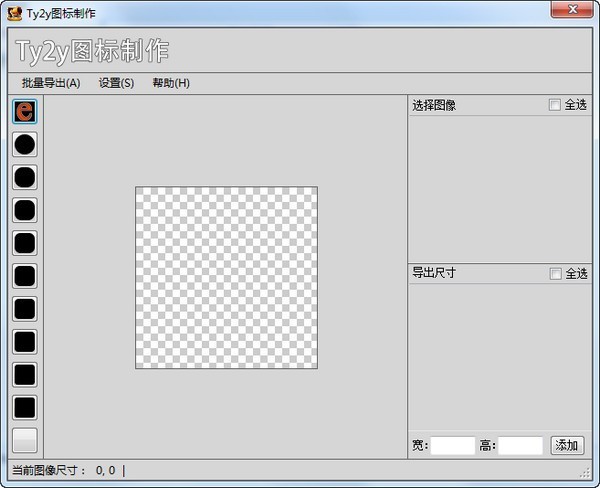Open the 帮助(H) menu
Viewport: 600px width, 488px height.
(x=171, y=83)
